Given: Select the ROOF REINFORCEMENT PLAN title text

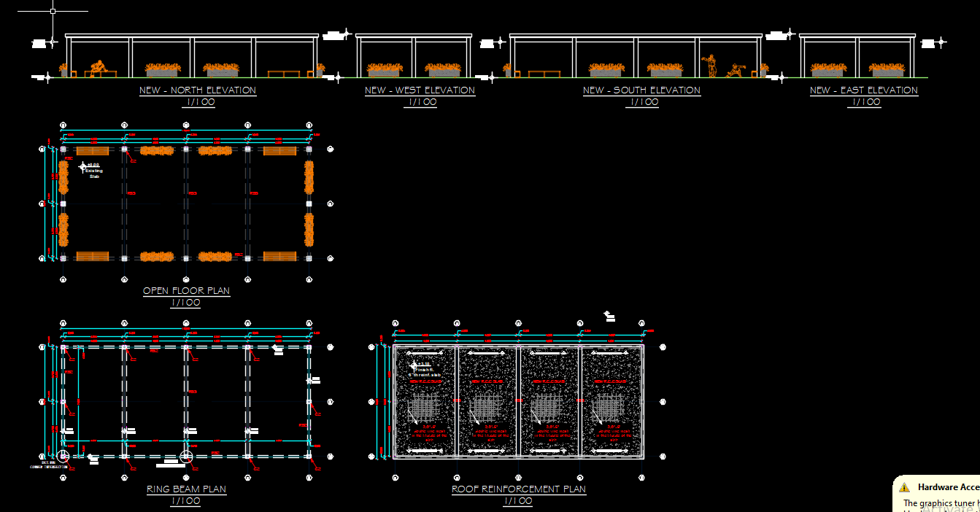Looking at the screenshot, I should [x=518, y=489].
